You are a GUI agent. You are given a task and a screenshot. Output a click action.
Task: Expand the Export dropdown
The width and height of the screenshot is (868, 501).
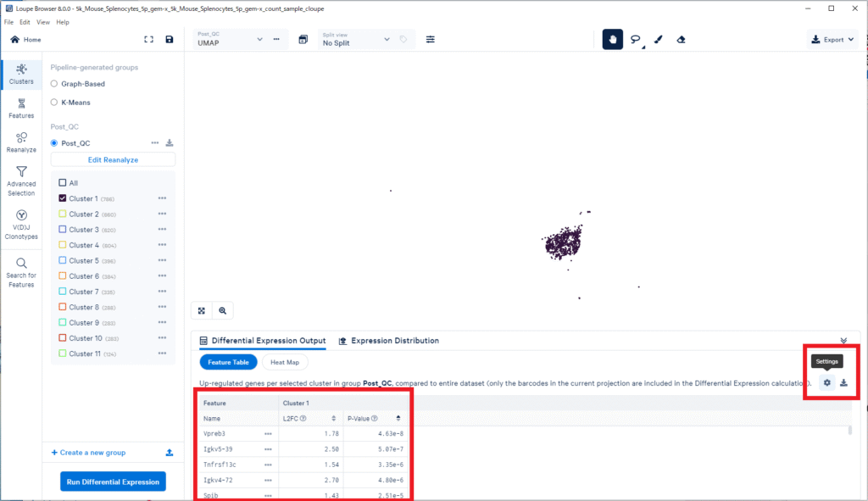[x=832, y=39]
